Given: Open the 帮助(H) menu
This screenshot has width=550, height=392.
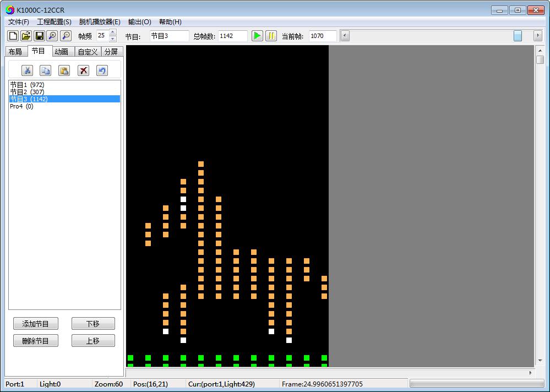Looking at the screenshot, I should pyautogui.click(x=170, y=21).
